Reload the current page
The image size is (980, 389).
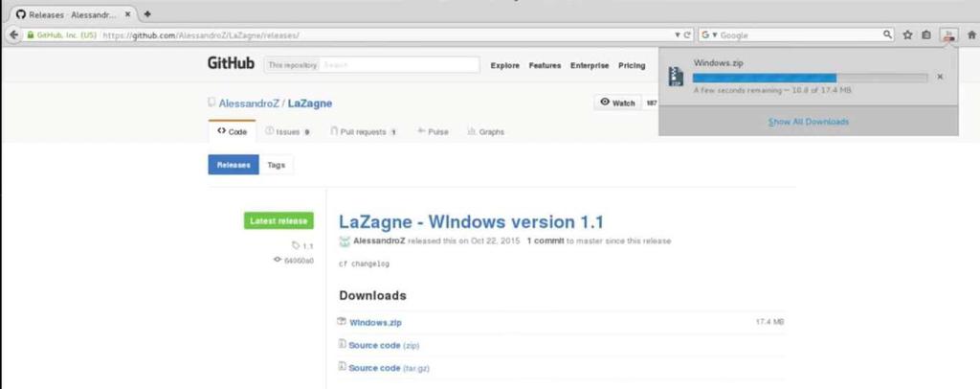click(x=687, y=35)
